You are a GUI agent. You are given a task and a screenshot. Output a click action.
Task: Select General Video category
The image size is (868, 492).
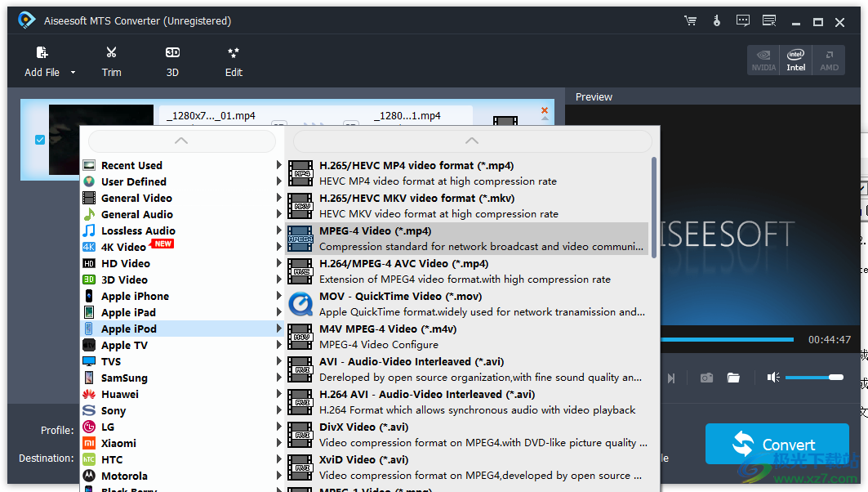tap(183, 198)
